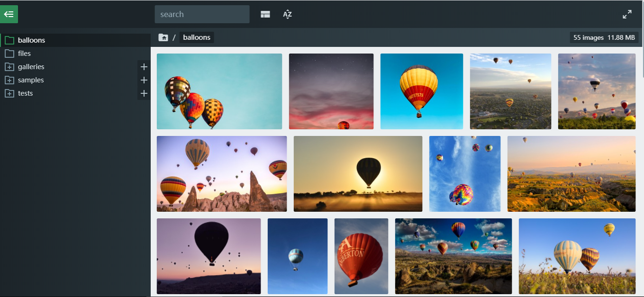Viewport: 644px width, 297px height.
Task: Open the balloon silhouette against sun photo
Action: (358, 174)
